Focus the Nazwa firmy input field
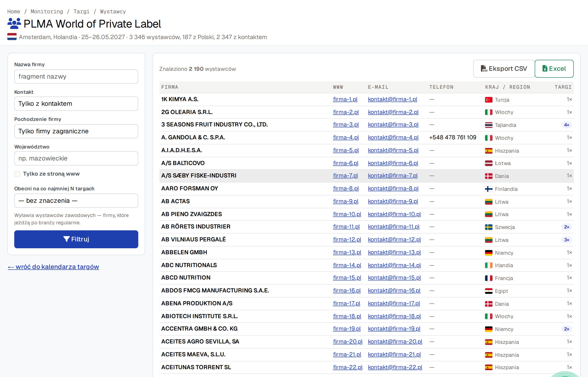Image resolution: width=588 pixels, height=377 pixels. click(76, 77)
